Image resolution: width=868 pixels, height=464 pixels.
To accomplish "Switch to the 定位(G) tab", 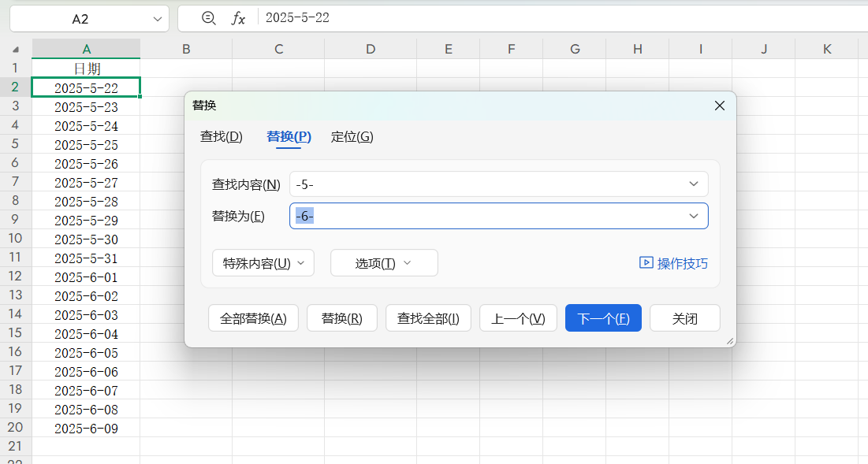I will 352,135.
